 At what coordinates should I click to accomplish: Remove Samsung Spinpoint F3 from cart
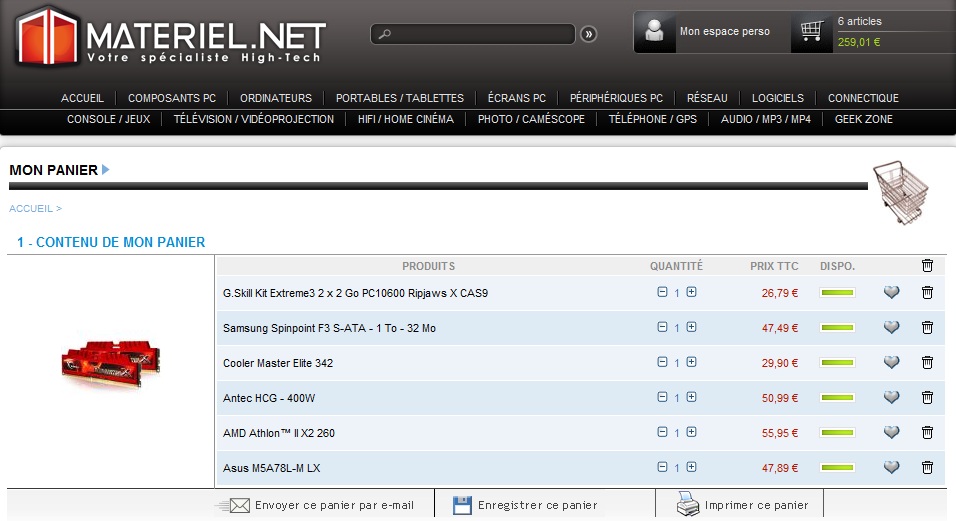[927, 327]
